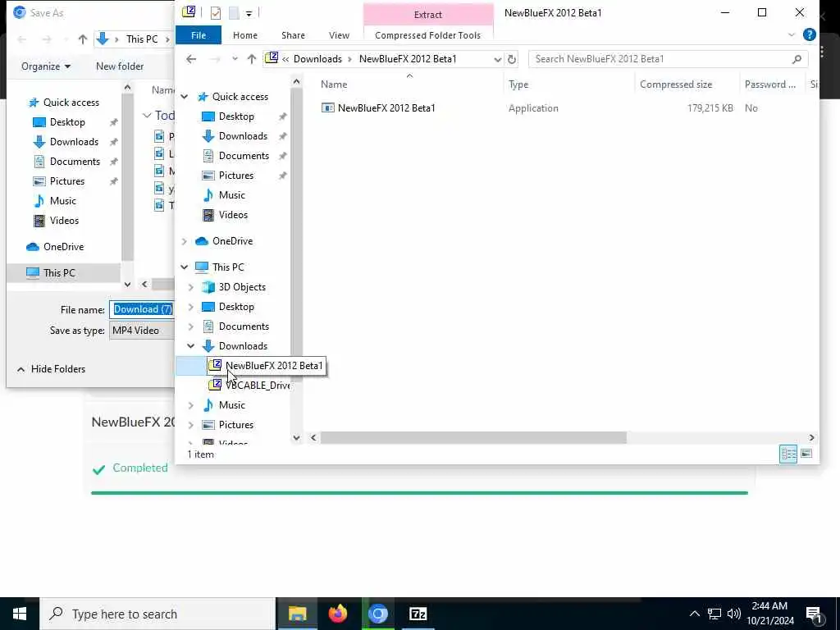Expand the address bar history dropdown

tap(497, 59)
